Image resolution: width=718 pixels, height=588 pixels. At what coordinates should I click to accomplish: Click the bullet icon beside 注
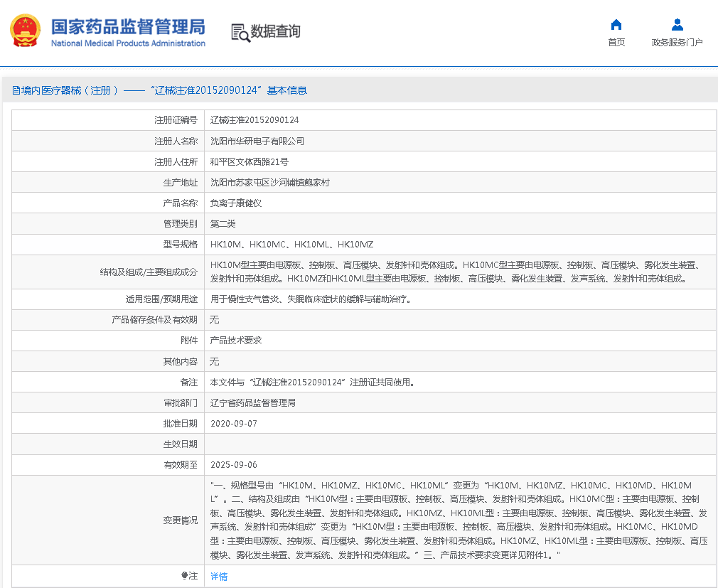point(184,575)
